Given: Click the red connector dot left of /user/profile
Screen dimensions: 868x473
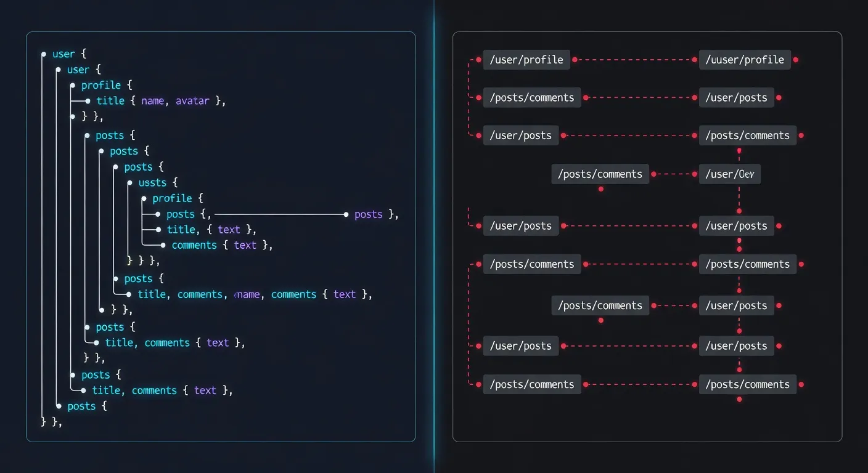Looking at the screenshot, I should point(478,60).
